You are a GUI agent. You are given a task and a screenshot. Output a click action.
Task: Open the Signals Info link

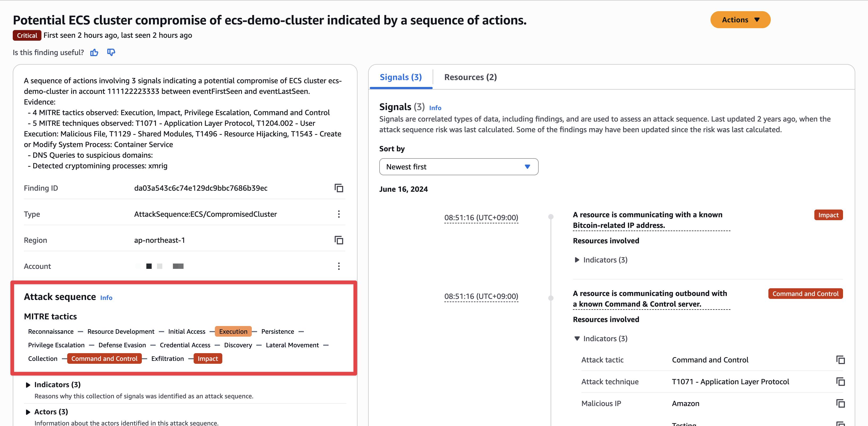coord(435,108)
